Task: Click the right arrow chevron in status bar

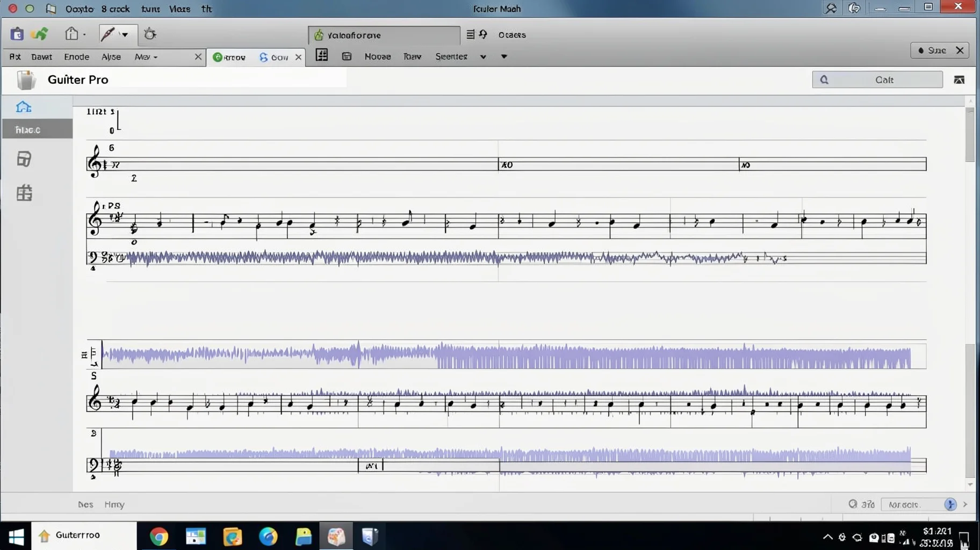Action: 965,504
